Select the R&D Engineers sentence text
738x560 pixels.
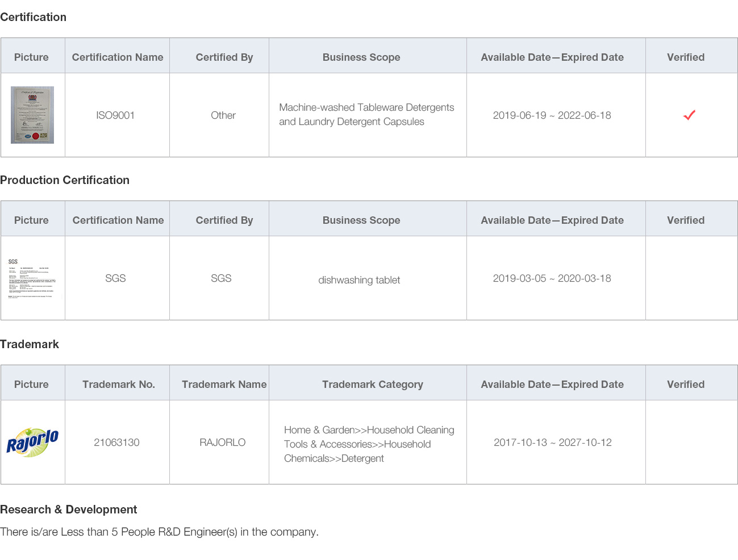point(159,532)
